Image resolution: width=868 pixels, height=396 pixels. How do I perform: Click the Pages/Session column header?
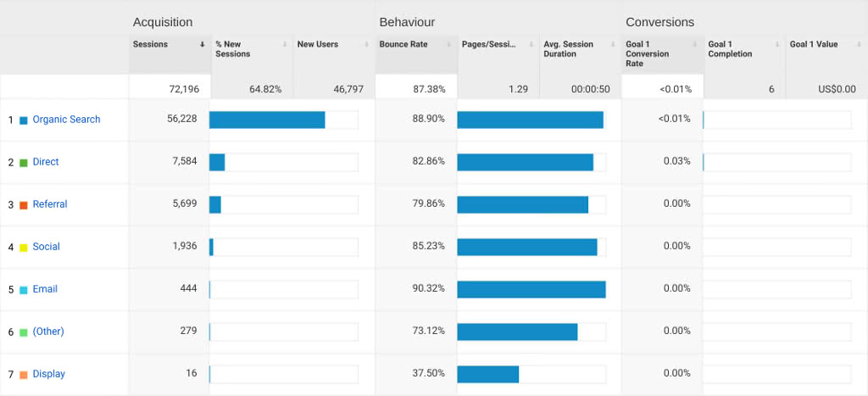[x=490, y=45]
